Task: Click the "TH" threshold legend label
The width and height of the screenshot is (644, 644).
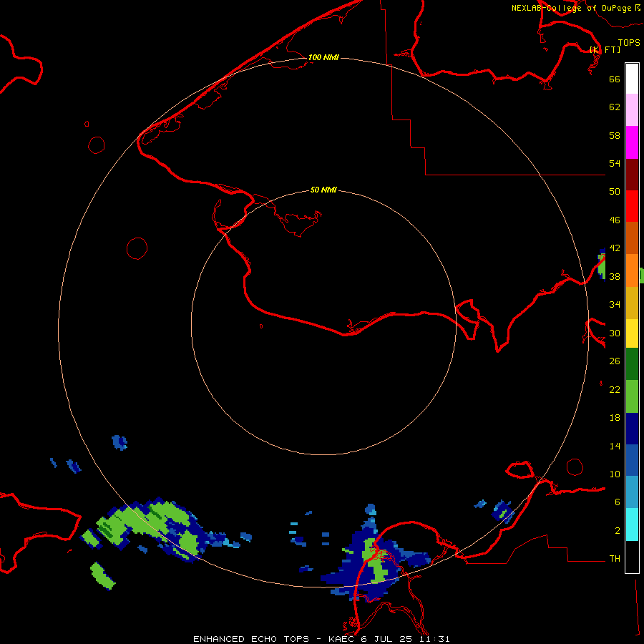Action: pyautogui.click(x=615, y=559)
